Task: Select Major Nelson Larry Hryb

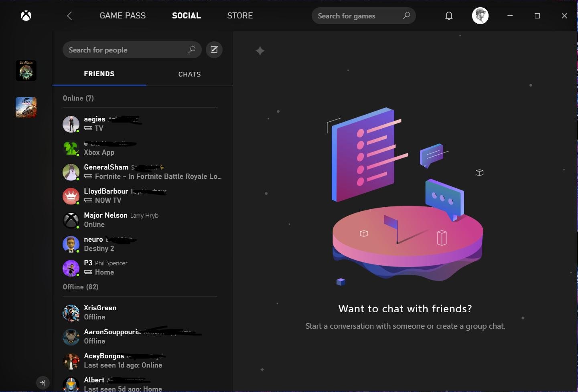Action: coord(142,220)
